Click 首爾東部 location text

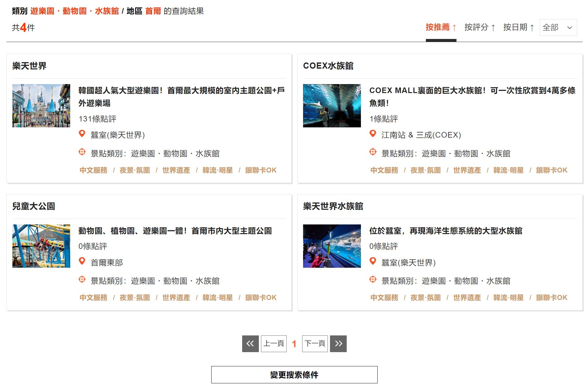[x=107, y=263]
